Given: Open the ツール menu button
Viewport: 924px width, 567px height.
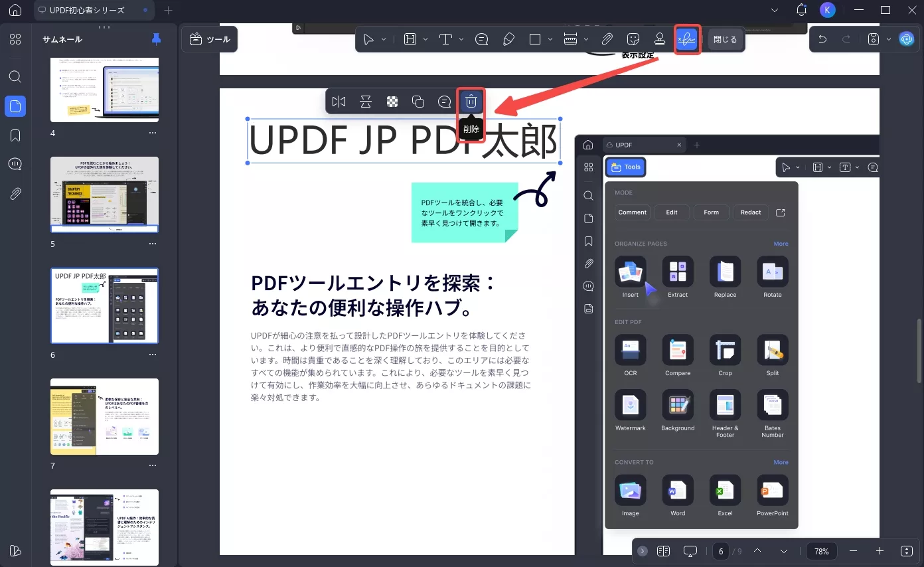Looking at the screenshot, I should coord(209,39).
